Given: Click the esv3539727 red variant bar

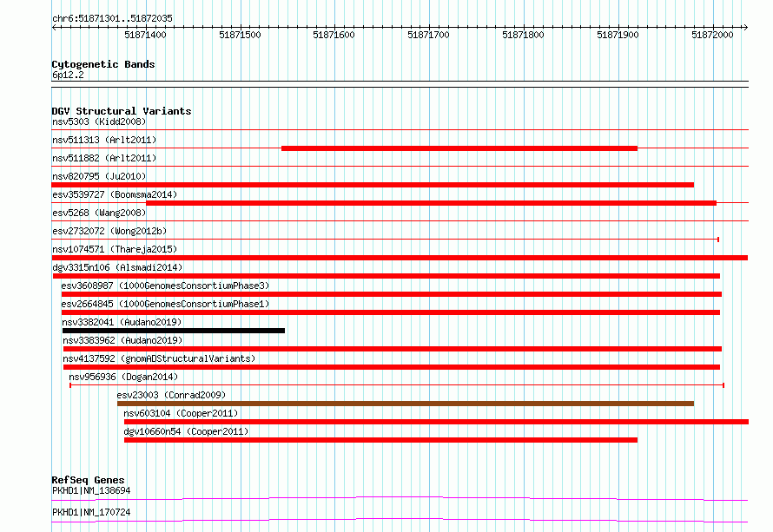Looking at the screenshot, I should 432,203.
